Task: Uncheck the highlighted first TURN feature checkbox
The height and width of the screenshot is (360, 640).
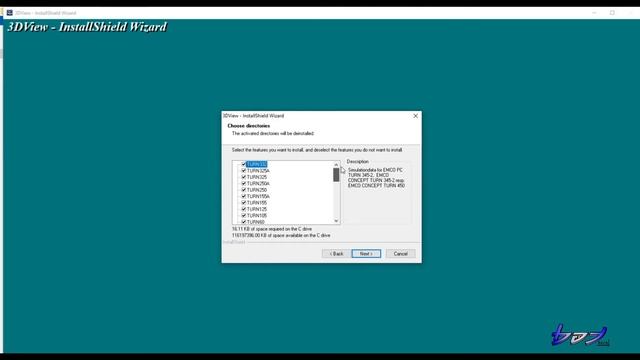Action: click(244, 164)
